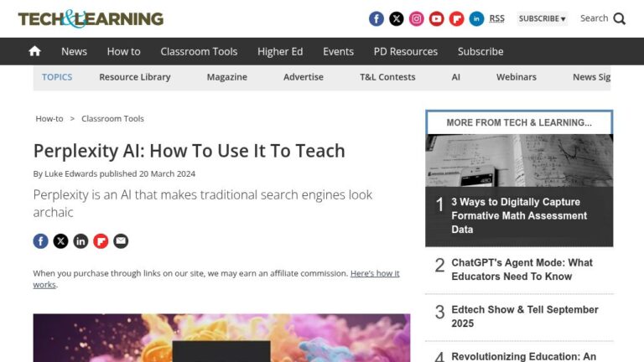Open the Magazine topic
644x362 pixels.
[x=226, y=77]
